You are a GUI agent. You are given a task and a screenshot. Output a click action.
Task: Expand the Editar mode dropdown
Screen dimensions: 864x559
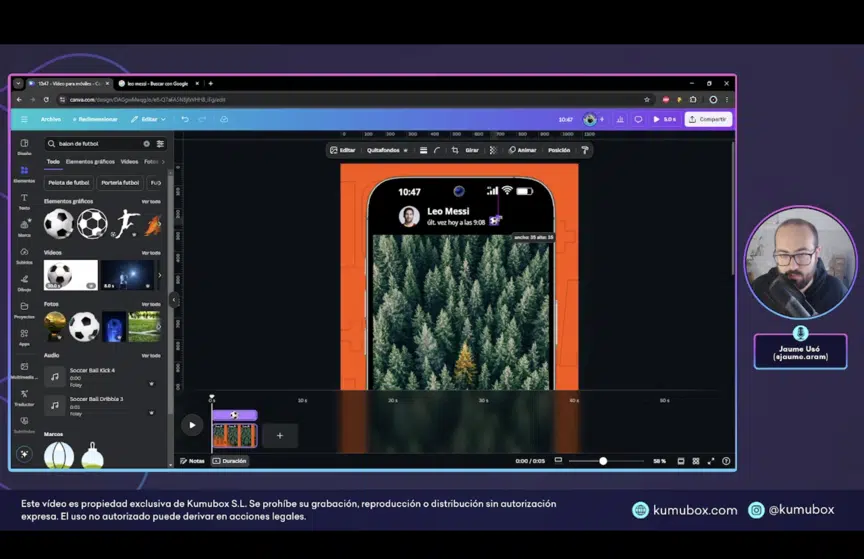pyautogui.click(x=148, y=119)
